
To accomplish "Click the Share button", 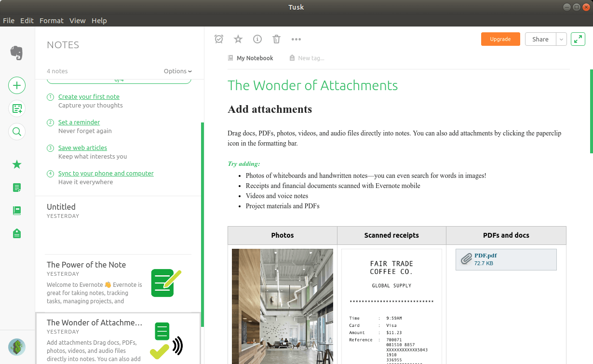I will tap(540, 39).
